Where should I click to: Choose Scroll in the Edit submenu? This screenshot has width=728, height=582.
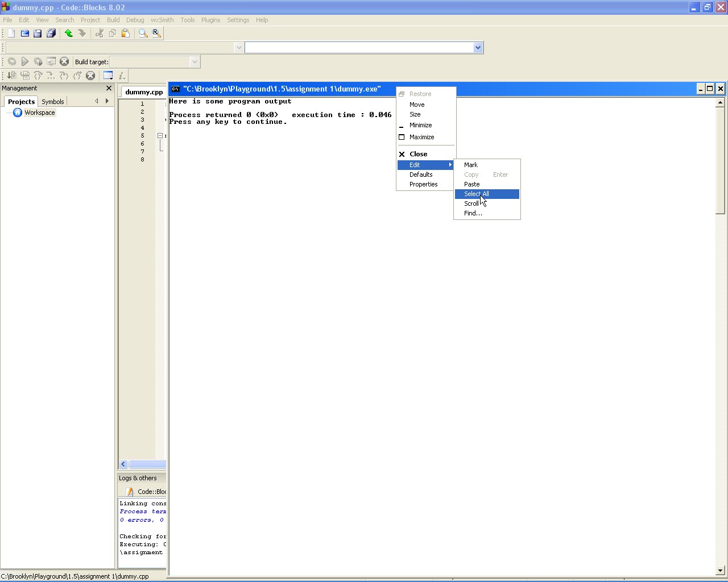(487, 203)
